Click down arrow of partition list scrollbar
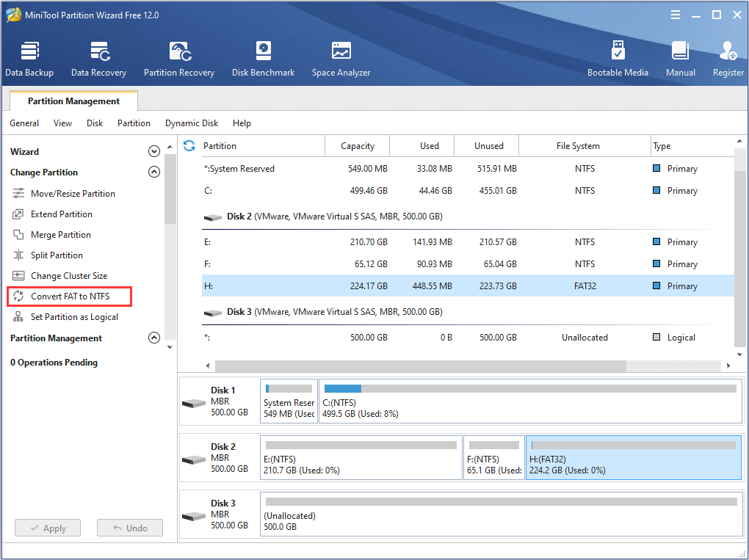749x560 pixels. coord(739,354)
